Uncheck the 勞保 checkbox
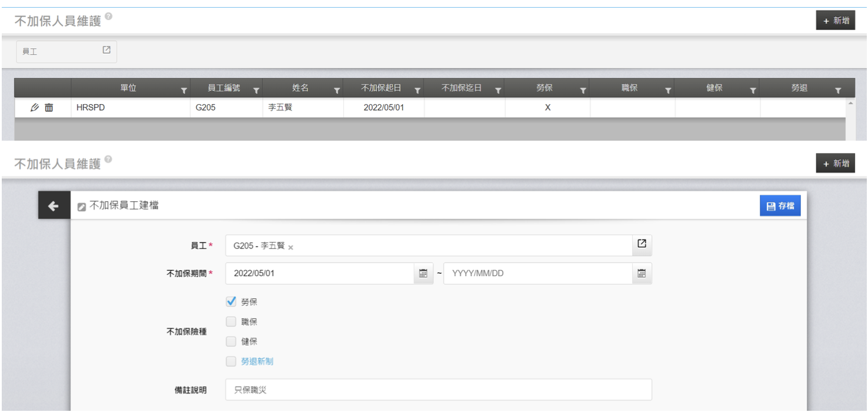The height and width of the screenshot is (412, 868). pyautogui.click(x=231, y=301)
